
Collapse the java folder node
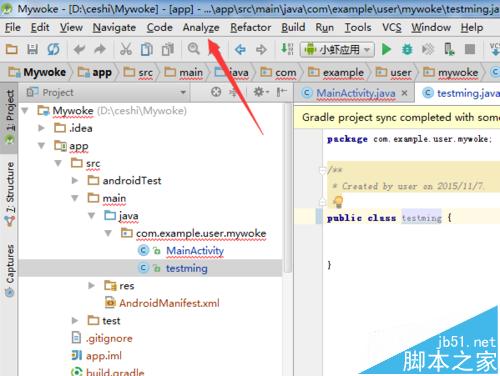(92, 216)
